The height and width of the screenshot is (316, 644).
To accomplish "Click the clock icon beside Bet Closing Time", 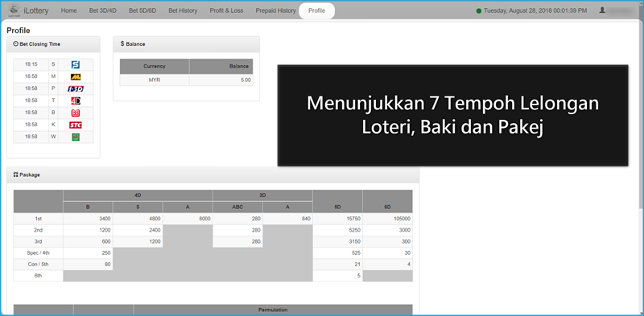I will click(15, 44).
